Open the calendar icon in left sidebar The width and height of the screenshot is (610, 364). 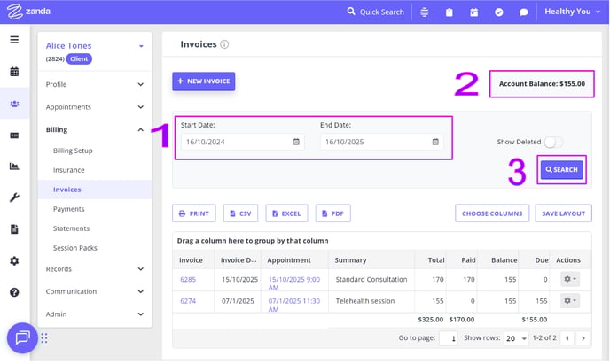tap(14, 72)
